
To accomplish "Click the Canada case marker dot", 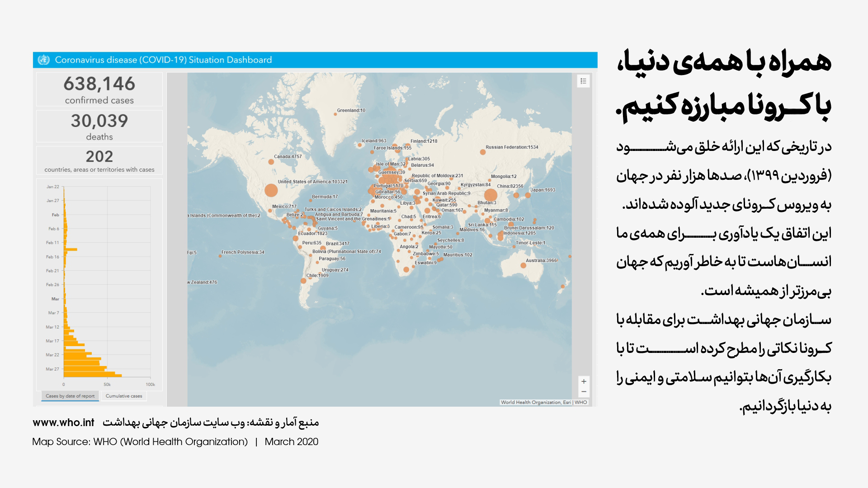I will coord(271,162).
